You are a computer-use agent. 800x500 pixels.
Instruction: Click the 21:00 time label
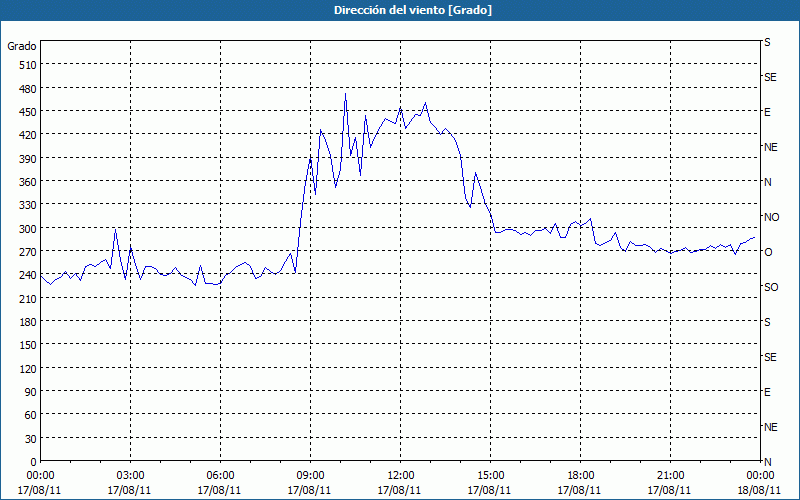(x=670, y=476)
